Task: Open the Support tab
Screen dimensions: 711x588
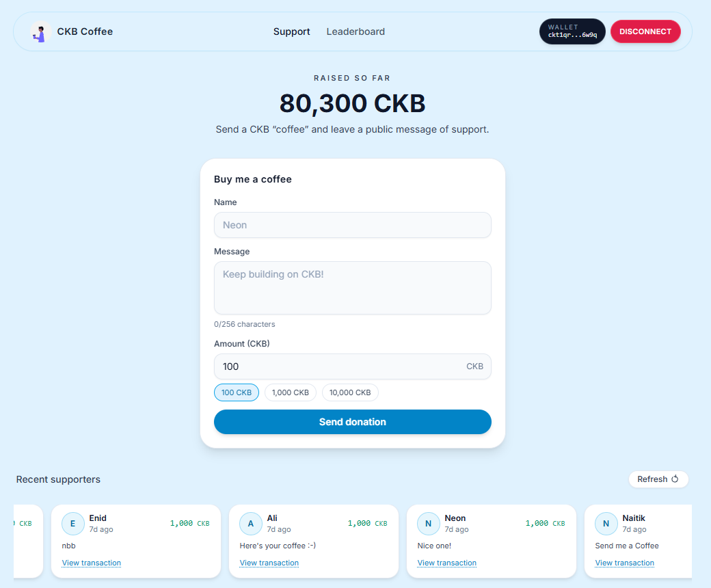Action: point(292,31)
